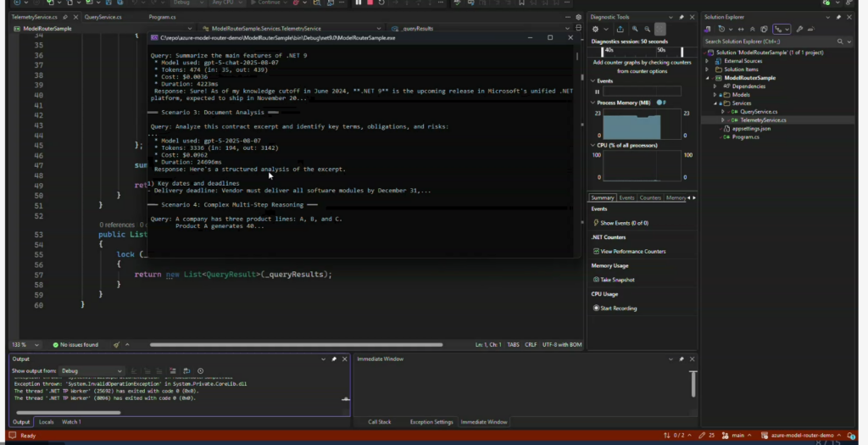Open the Show output from Debug dropdown
868x445 pixels.
point(92,371)
